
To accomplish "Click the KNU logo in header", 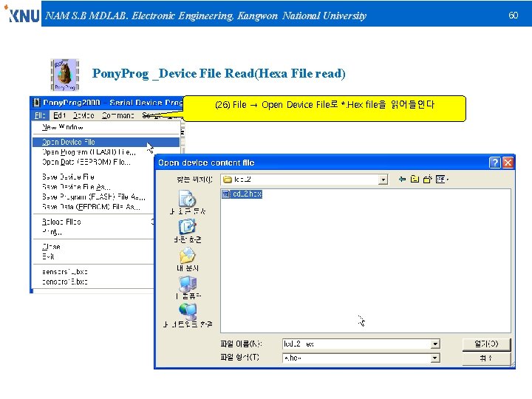I will 22,14.
